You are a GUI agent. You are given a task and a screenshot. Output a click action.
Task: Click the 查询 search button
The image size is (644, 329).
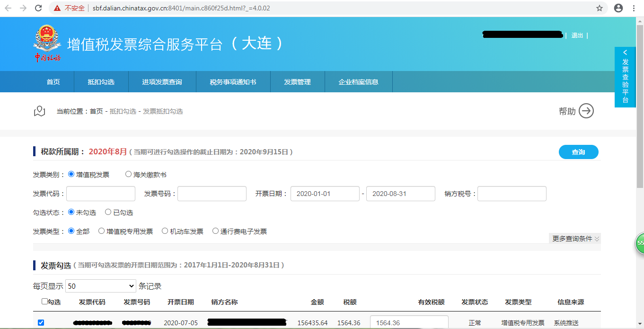point(578,151)
